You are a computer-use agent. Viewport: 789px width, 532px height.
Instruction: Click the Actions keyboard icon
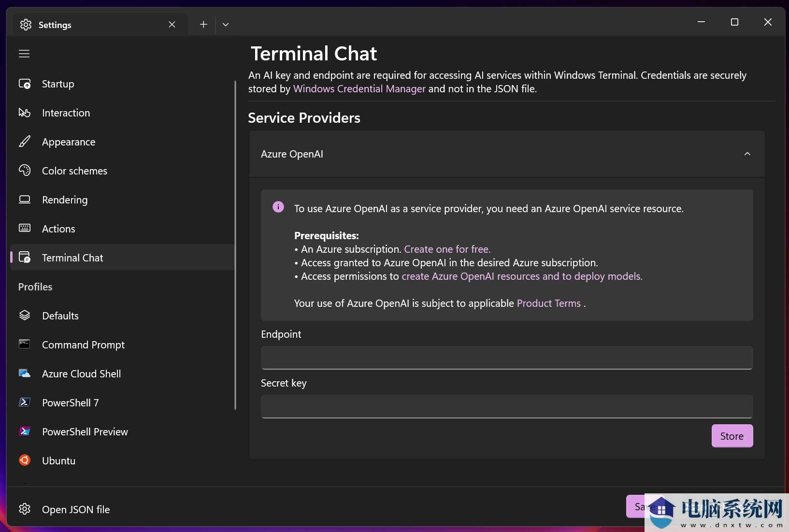25,228
